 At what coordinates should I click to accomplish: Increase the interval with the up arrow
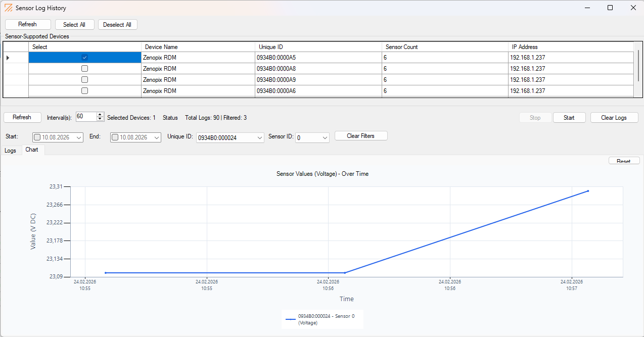100,115
